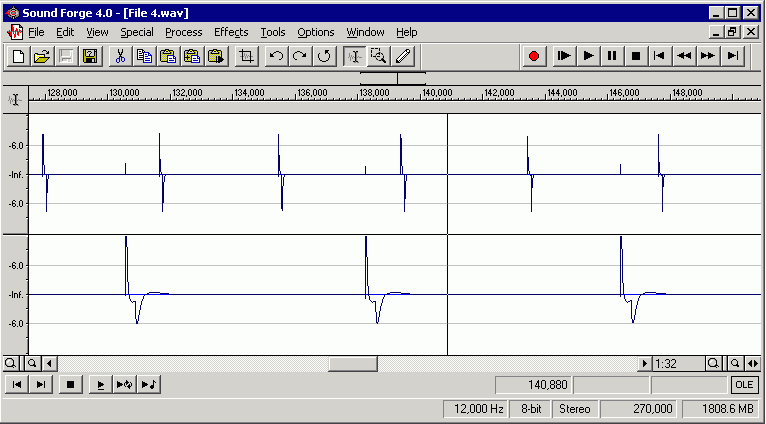766x424 pixels.
Task: Click the edit tool selector left of ruler
Action: point(15,100)
